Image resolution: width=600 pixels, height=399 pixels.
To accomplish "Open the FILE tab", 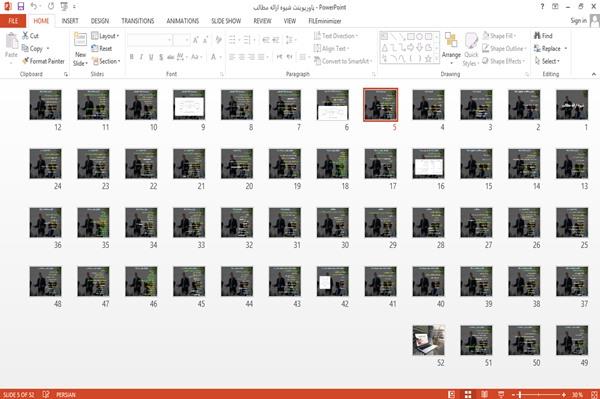I will [x=13, y=21].
